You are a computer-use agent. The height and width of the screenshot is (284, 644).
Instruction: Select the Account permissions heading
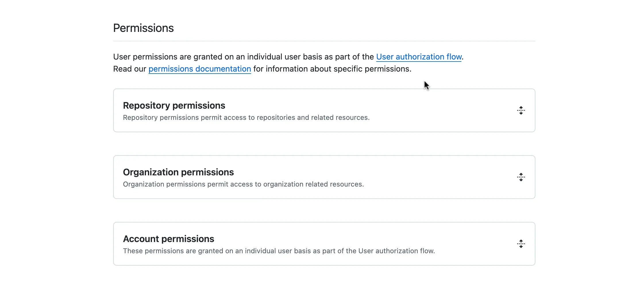point(169,239)
